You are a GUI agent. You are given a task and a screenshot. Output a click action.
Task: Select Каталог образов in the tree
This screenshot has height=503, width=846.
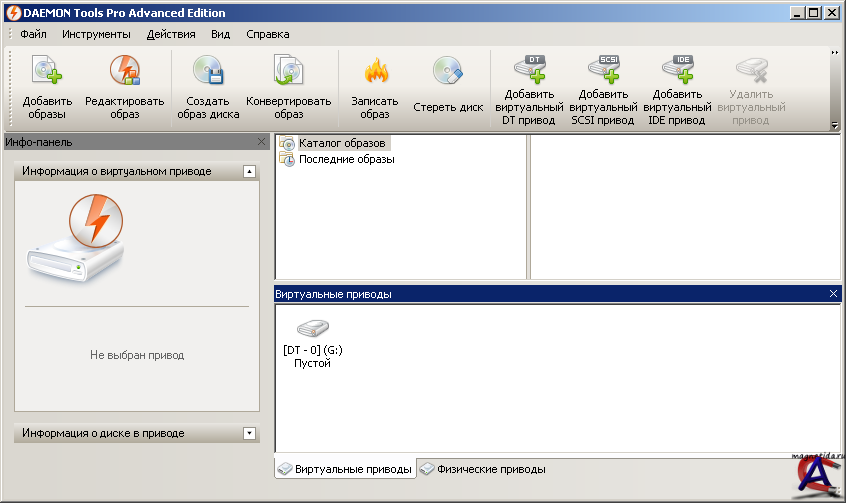[x=341, y=144]
